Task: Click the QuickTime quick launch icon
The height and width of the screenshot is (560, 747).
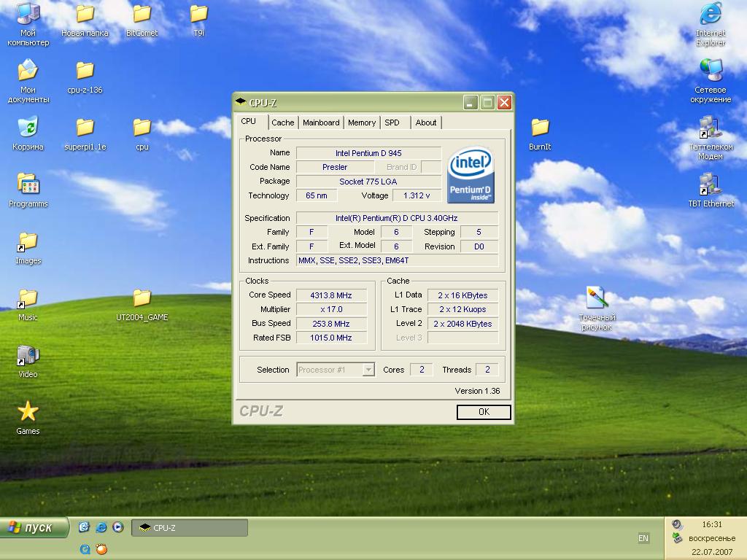Action: (x=85, y=549)
